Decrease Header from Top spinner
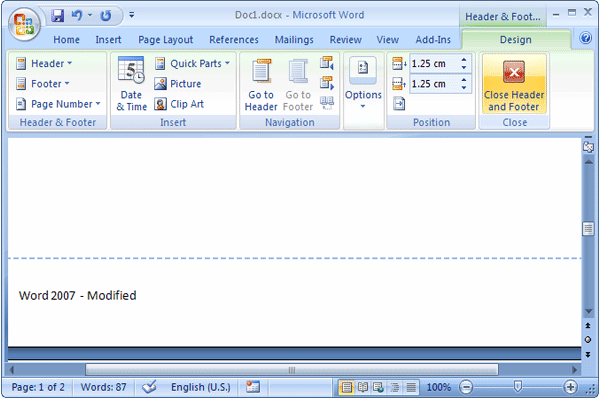Image resolution: width=600 pixels, height=400 pixels. click(464, 67)
